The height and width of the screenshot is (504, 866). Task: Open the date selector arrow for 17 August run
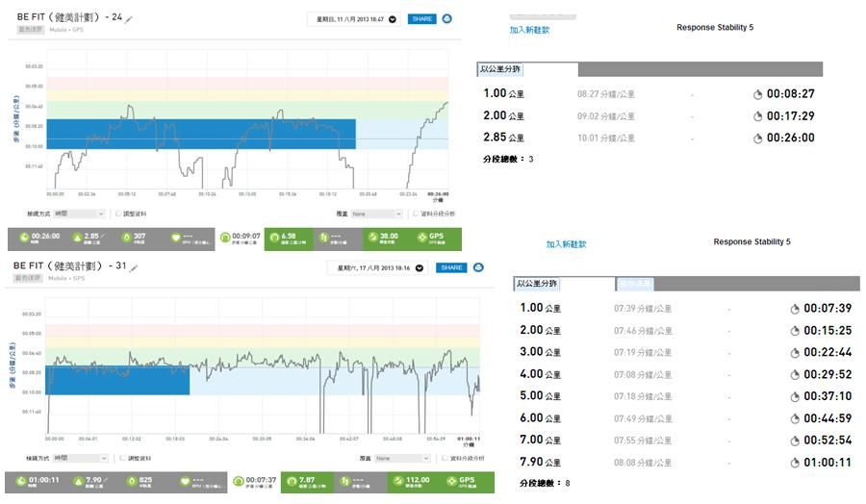pos(420,268)
